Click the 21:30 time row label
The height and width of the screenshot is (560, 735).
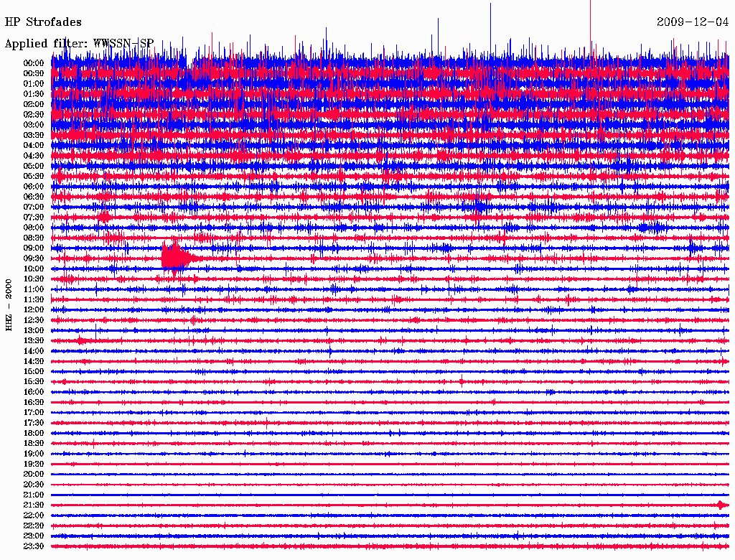click(34, 505)
